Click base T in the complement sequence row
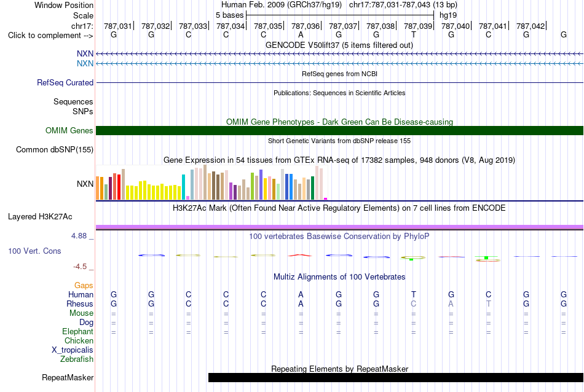The width and height of the screenshot is (584, 392). (x=414, y=34)
